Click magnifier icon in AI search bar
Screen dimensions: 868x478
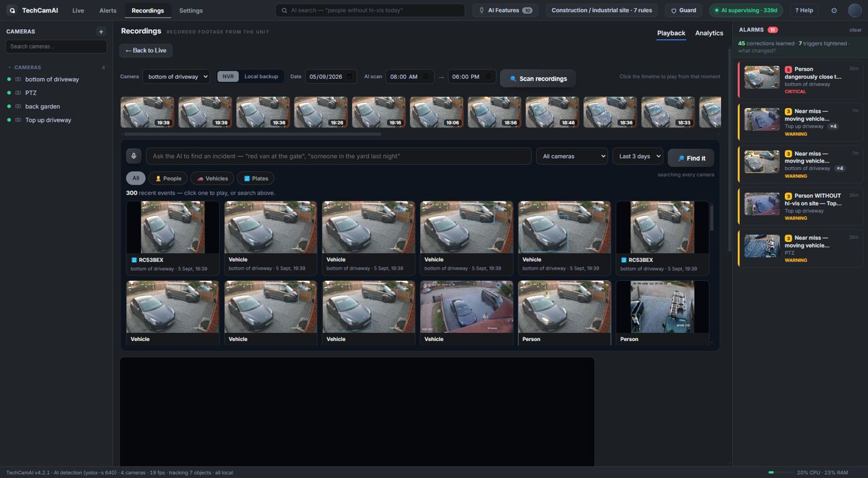pyautogui.click(x=285, y=11)
